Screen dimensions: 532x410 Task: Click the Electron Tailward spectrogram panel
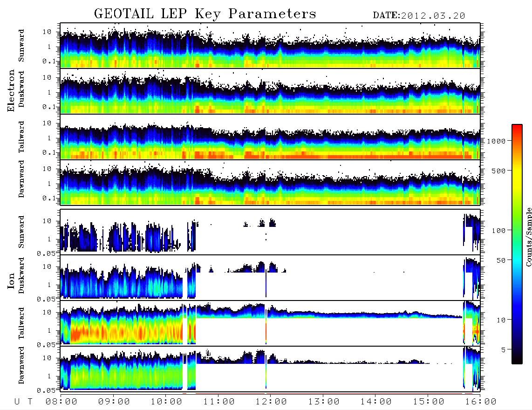coord(270,137)
